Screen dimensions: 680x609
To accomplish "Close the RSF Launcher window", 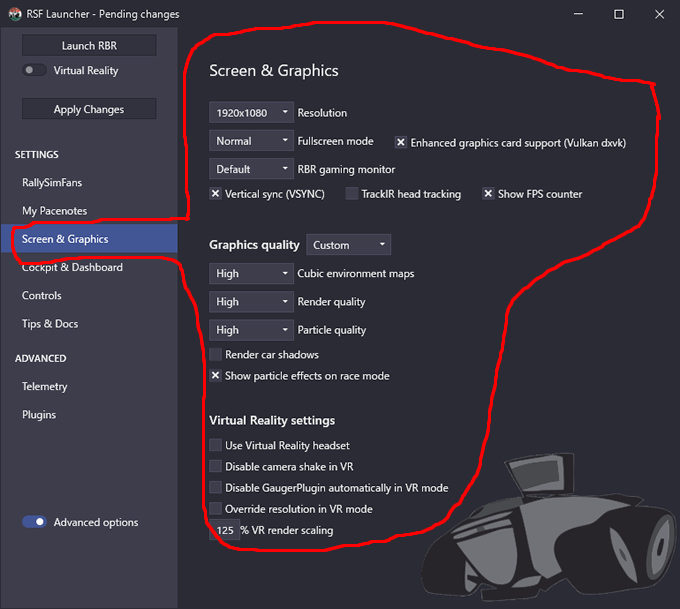I will pos(659,14).
